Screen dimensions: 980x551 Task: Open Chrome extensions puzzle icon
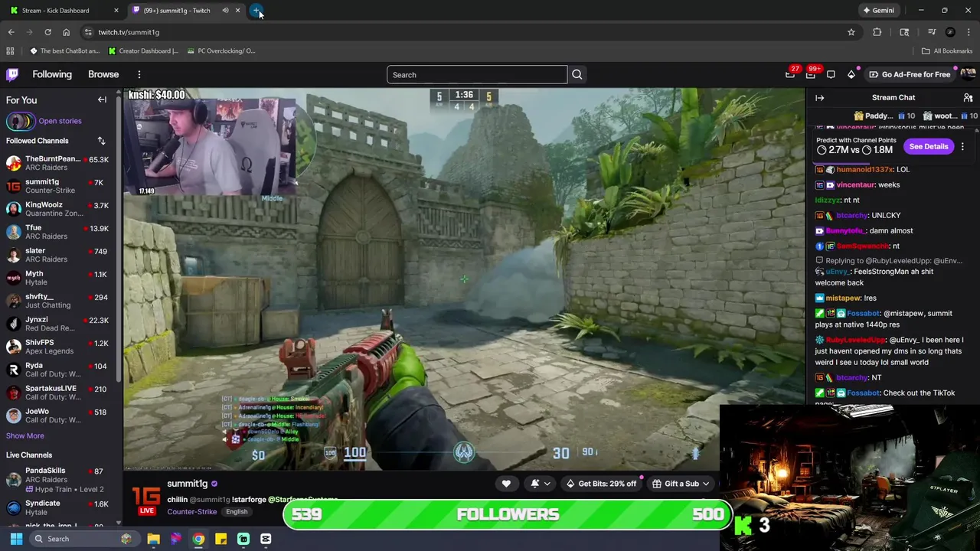point(877,32)
